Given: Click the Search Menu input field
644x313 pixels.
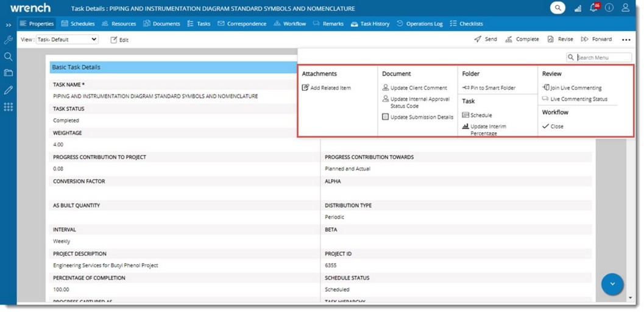Looking at the screenshot, I should click(603, 58).
